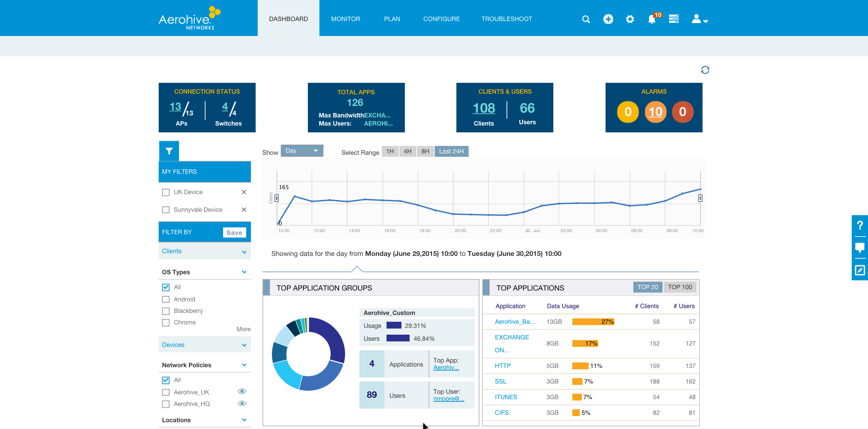This screenshot has width=868, height=429.
Task: Click the search magnifier icon
Action: point(586,19)
